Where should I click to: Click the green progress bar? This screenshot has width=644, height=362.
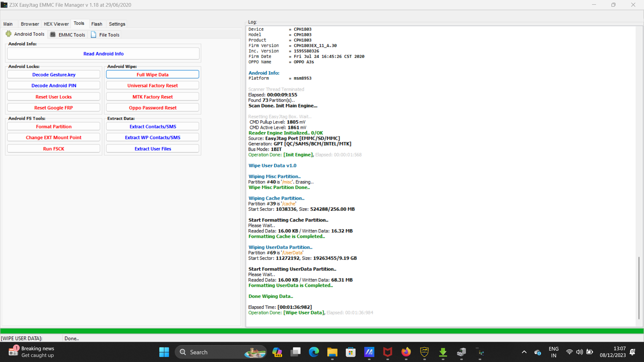pos(322,331)
